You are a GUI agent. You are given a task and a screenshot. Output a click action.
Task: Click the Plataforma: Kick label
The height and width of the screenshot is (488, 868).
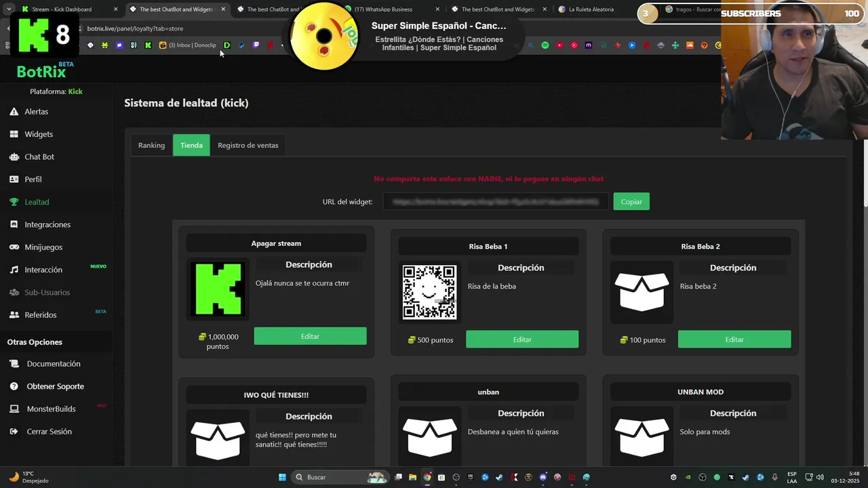[x=56, y=91]
